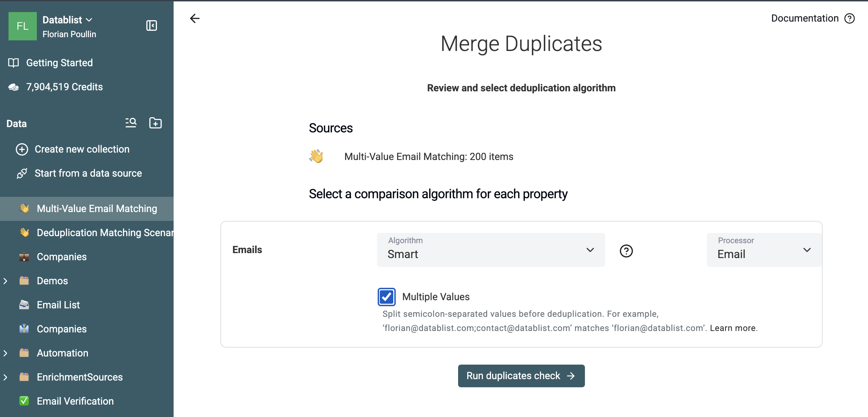This screenshot has width=868, height=417.
Task: Open the Learn more link
Action: tap(733, 328)
